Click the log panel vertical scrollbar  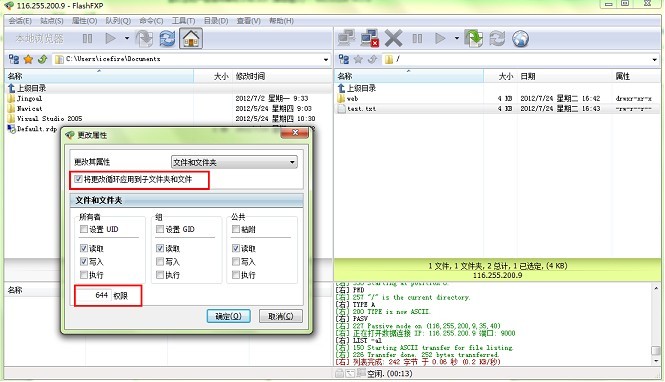(x=656, y=324)
